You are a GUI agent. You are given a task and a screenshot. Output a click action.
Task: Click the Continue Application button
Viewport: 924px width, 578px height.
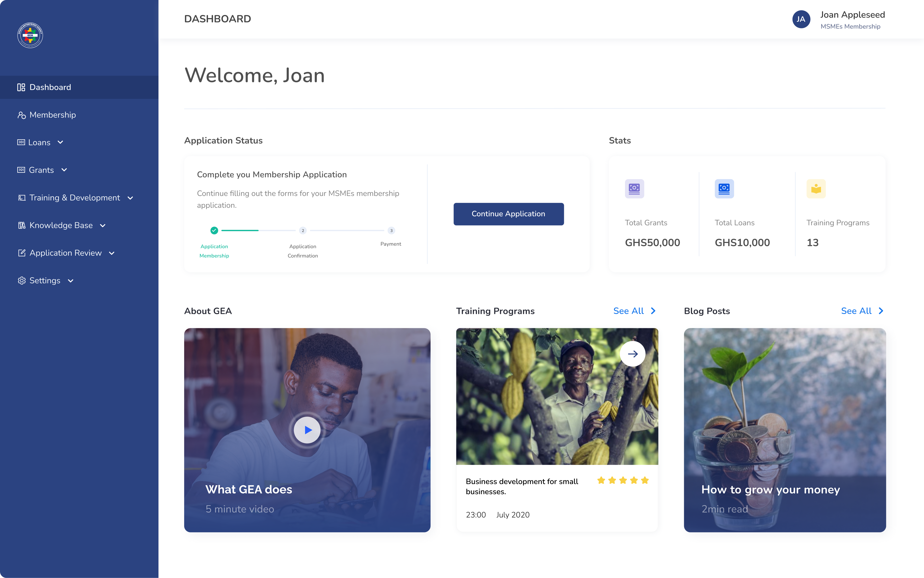(x=508, y=214)
